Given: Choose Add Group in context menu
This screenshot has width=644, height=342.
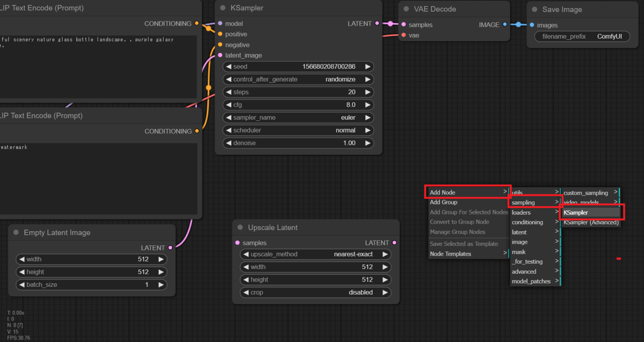Looking at the screenshot, I should coord(444,202).
